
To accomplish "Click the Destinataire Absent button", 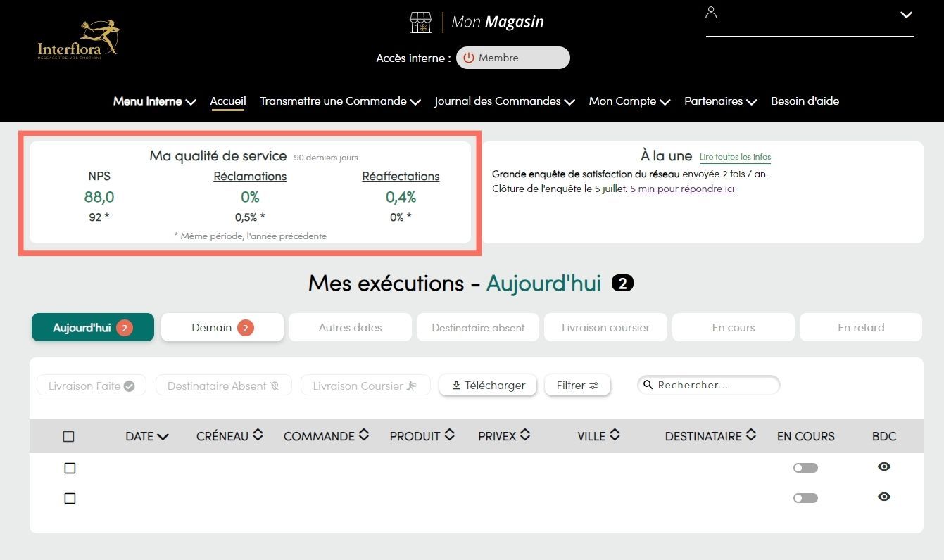I will pyautogui.click(x=224, y=386).
